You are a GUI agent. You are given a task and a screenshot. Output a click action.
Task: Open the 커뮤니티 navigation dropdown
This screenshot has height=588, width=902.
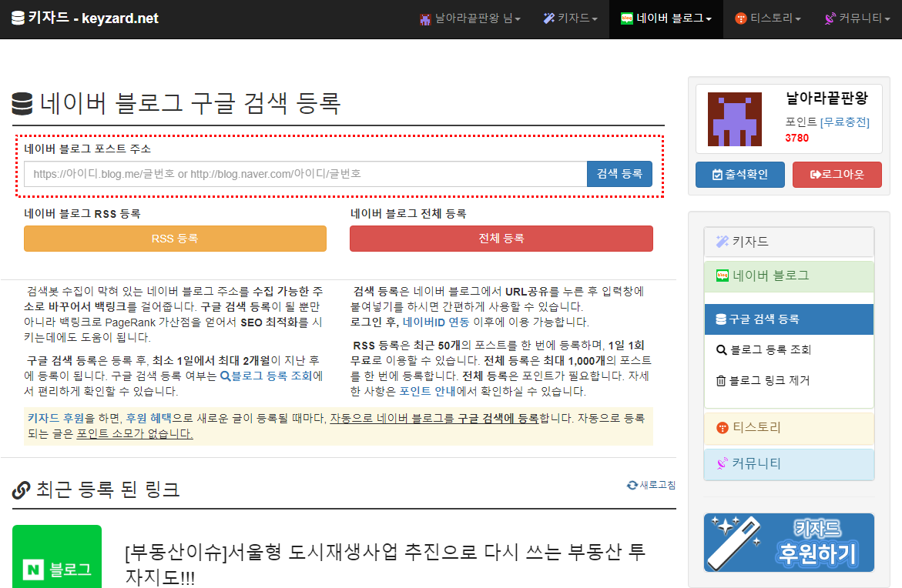pos(857,18)
